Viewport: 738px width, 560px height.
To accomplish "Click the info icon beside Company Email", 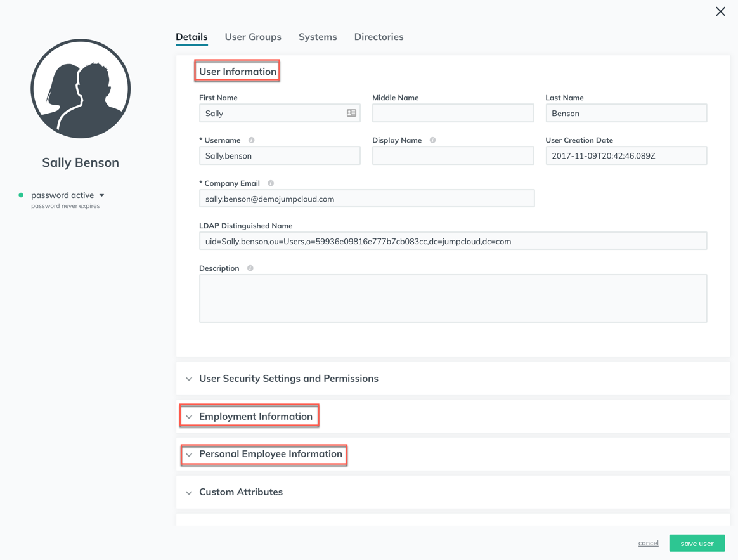I will [x=271, y=183].
